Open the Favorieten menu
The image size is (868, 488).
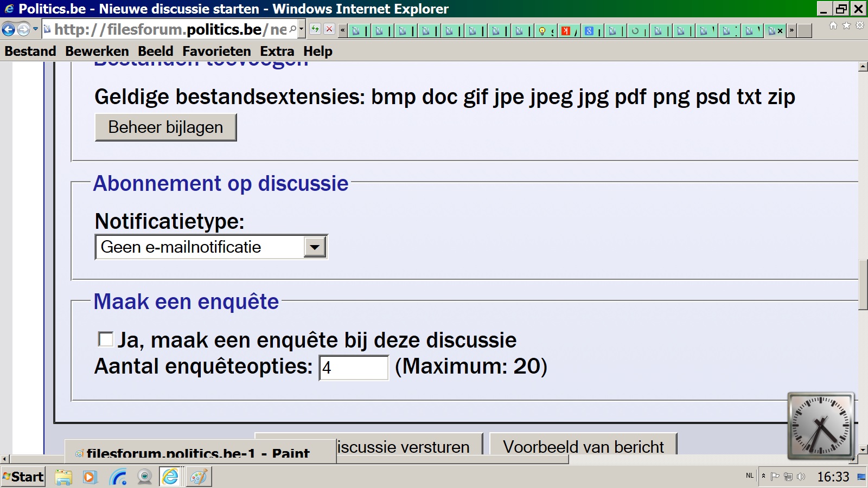click(216, 52)
